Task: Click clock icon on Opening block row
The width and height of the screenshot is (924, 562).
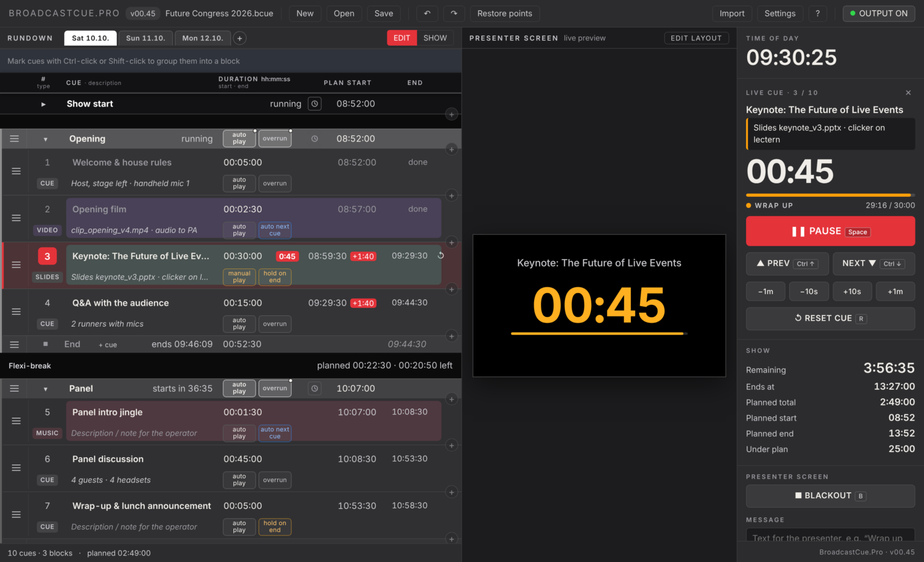Action: [315, 138]
